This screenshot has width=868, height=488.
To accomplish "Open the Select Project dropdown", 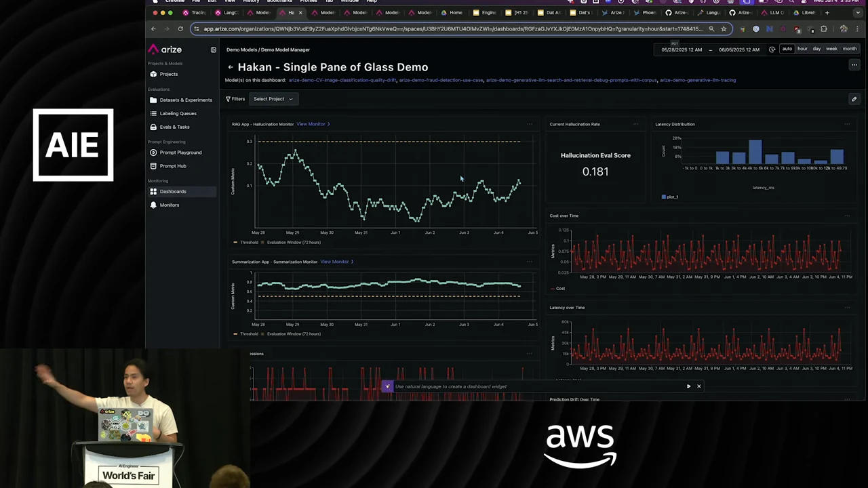I will (273, 99).
